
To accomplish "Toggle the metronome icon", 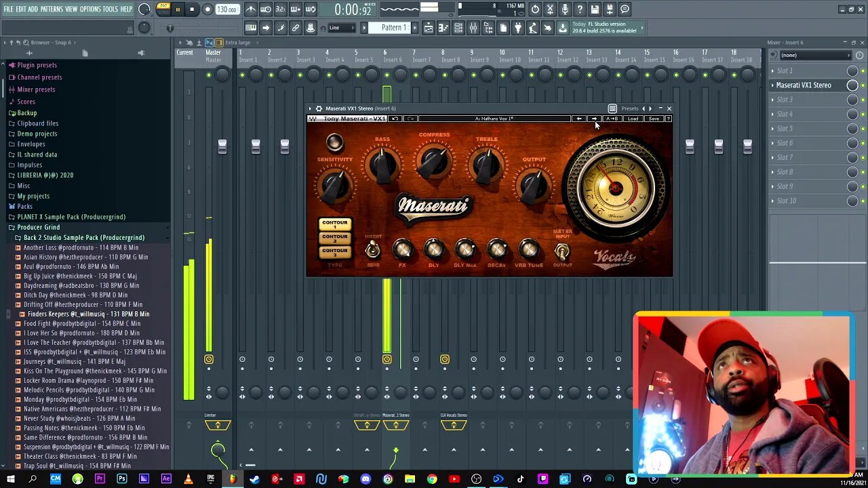I will click(x=251, y=9).
